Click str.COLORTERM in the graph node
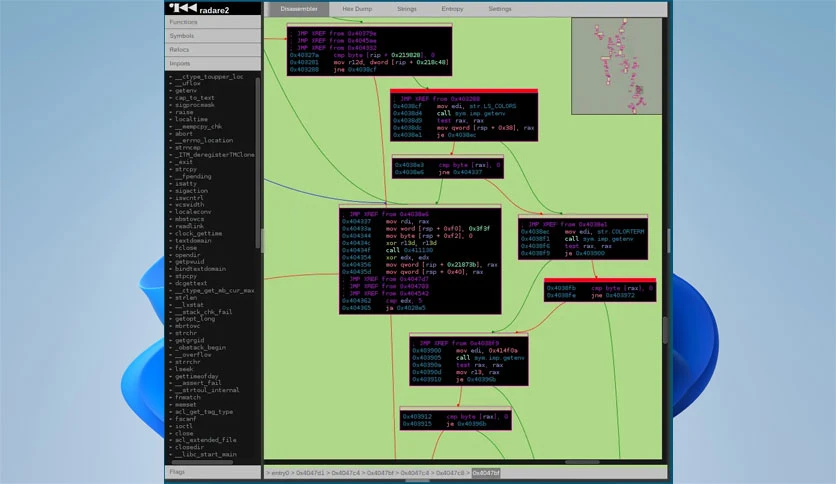The height and width of the screenshot is (484, 836). 621,232
